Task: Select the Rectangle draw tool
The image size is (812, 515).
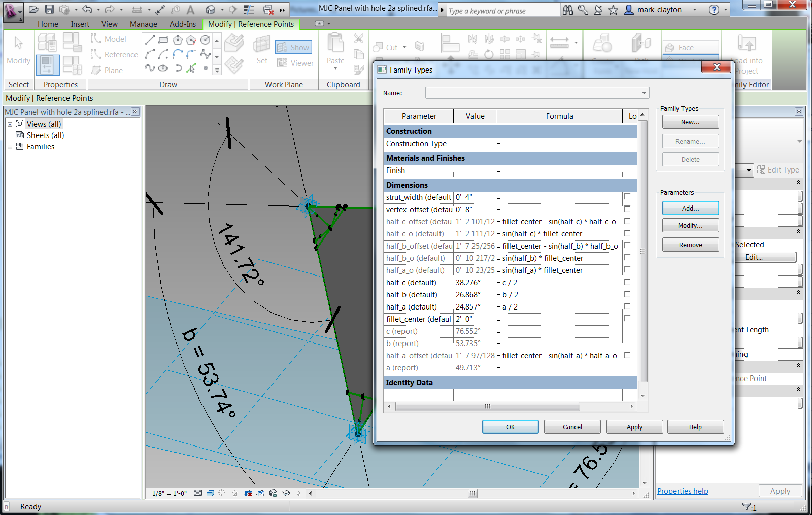Action: [163, 40]
